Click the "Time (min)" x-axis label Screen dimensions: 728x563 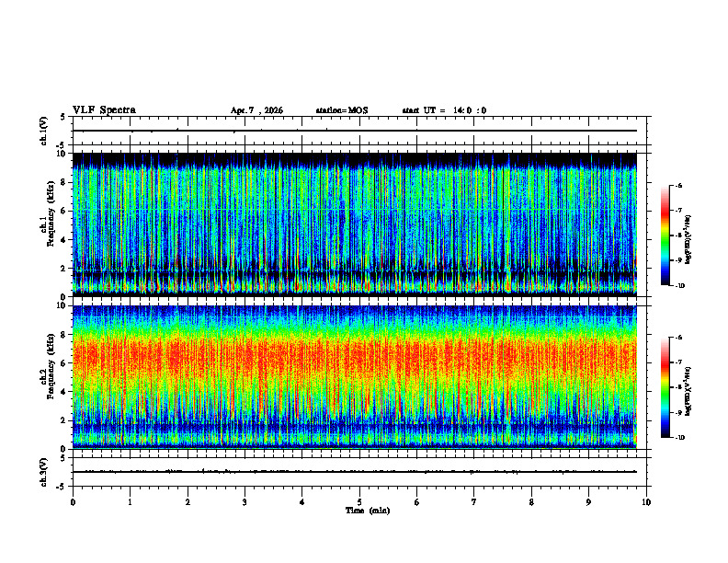[368, 511]
